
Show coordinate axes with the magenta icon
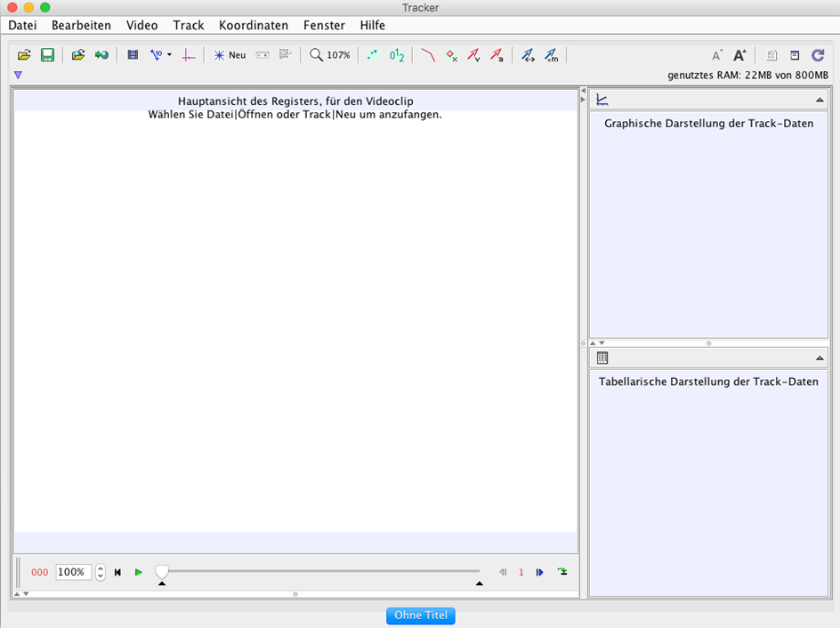(188, 54)
